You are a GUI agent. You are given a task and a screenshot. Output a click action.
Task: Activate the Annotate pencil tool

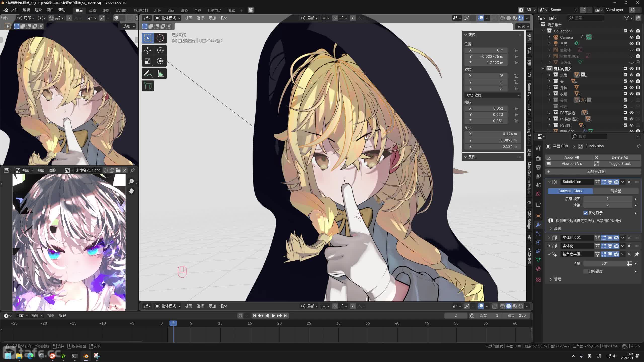148,74
